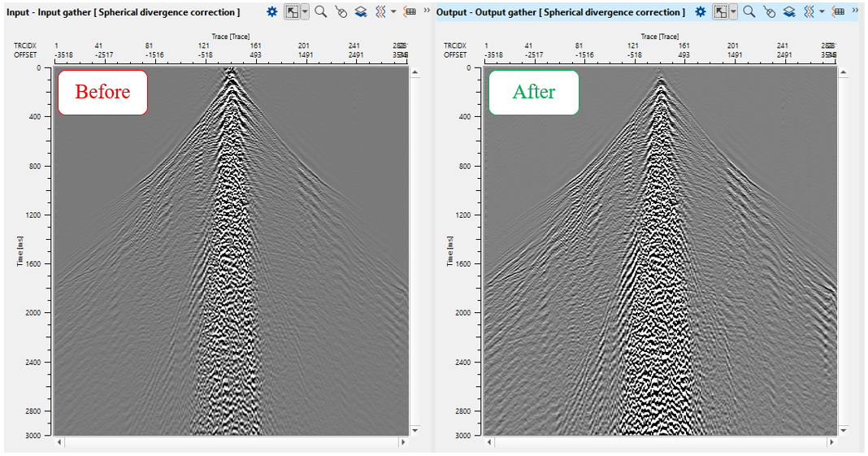868x456 pixels.
Task: Expand wiggle display dropdown arrow in Output panel
Action: (x=822, y=12)
